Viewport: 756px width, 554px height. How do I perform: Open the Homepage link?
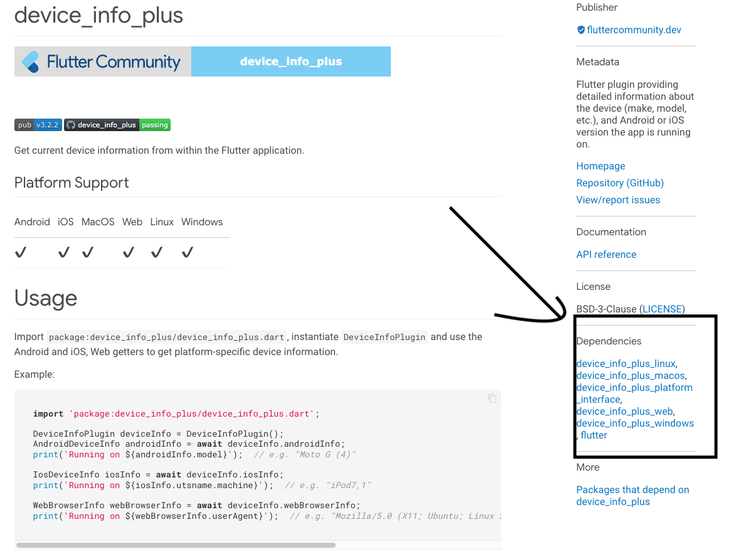600,166
